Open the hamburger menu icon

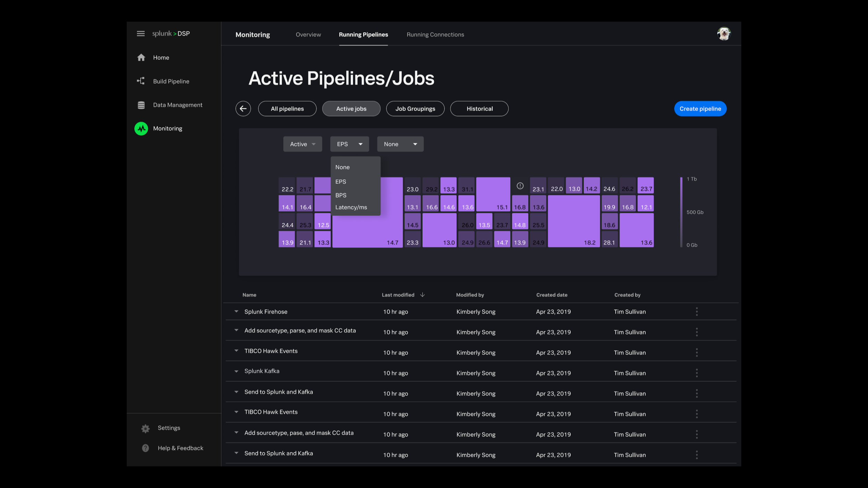141,34
